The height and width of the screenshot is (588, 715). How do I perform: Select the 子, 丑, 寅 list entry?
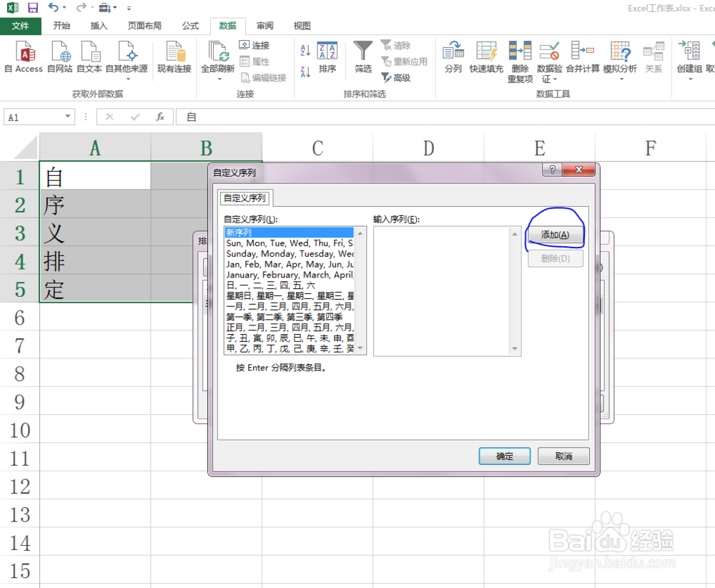pyautogui.click(x=289, y=338)
